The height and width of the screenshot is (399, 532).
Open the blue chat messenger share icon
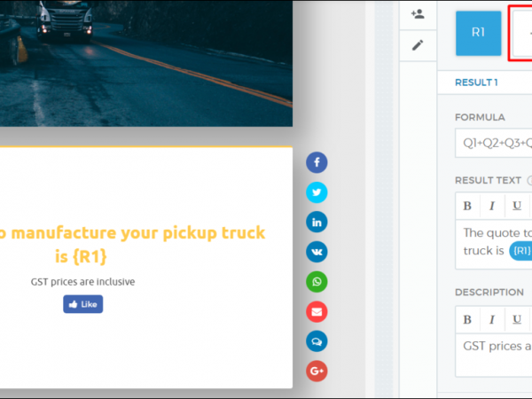pos(317,341)
